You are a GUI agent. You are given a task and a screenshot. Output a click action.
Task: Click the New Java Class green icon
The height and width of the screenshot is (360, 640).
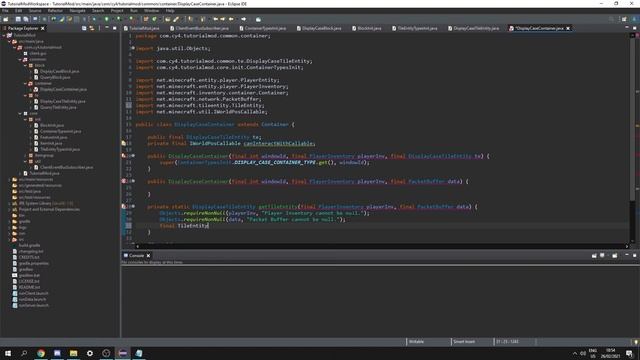point(154,19)
